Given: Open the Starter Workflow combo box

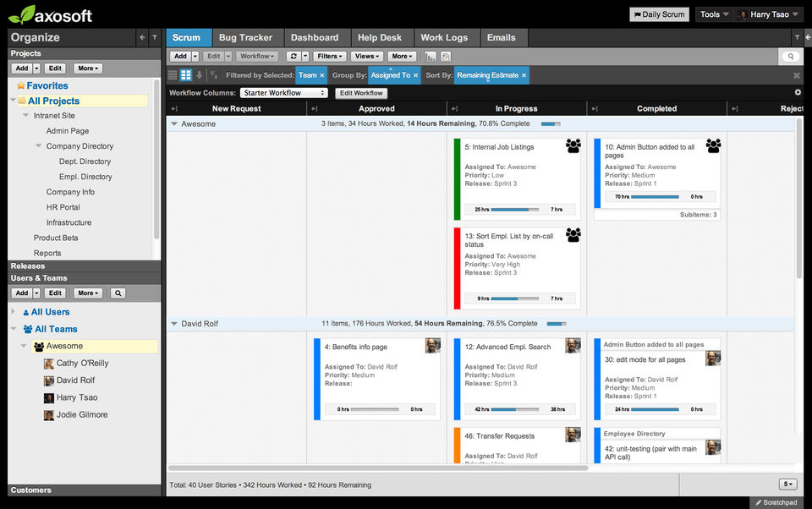Looking at the screenshot, I should point(284,93).
